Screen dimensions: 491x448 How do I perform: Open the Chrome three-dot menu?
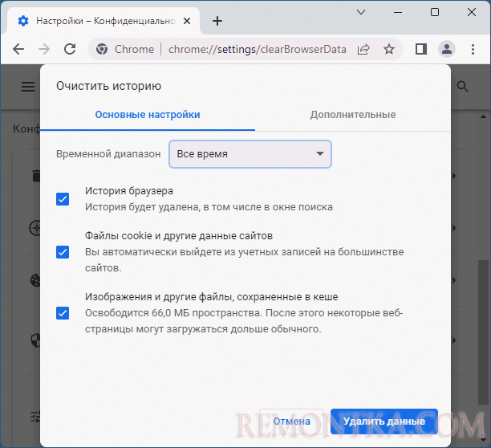point(473,49)
